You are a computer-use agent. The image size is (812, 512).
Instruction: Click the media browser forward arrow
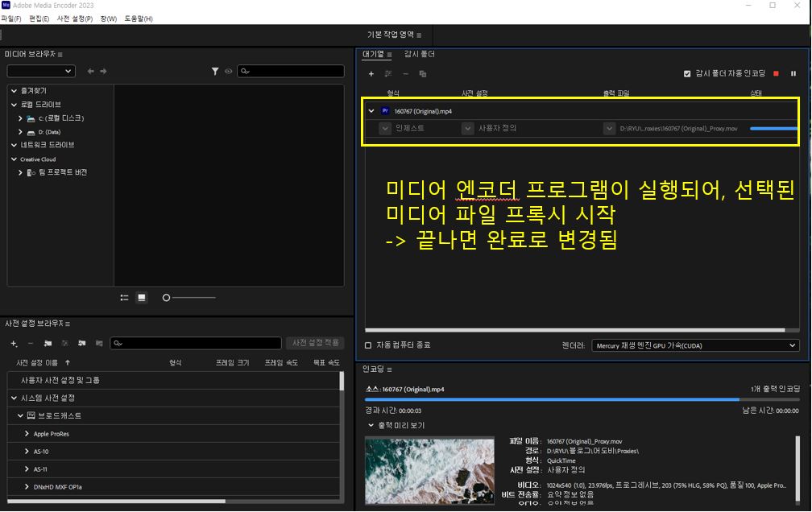coord(103,71)
